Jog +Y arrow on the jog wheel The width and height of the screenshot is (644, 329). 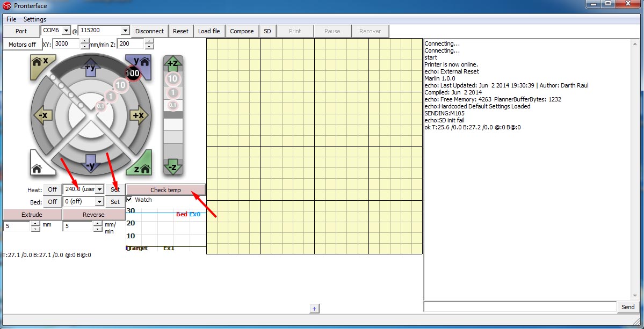point(90,67)
